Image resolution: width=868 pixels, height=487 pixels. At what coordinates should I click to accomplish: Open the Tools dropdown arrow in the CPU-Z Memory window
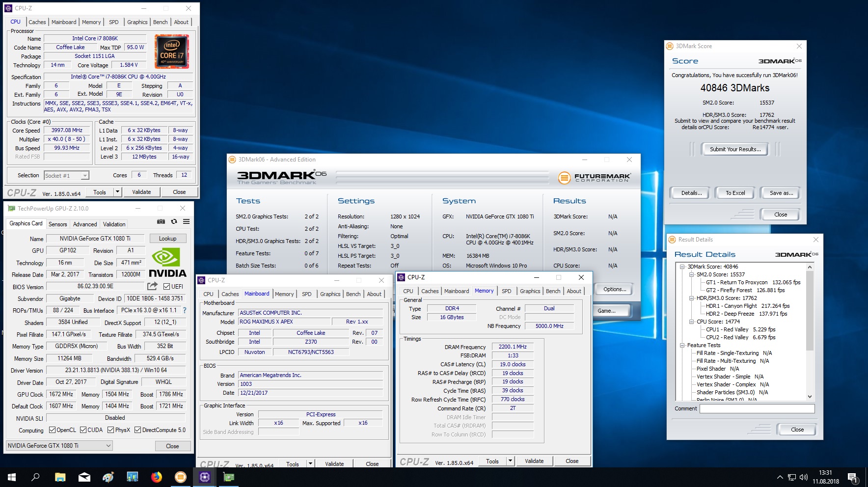[x=510, y=461]
